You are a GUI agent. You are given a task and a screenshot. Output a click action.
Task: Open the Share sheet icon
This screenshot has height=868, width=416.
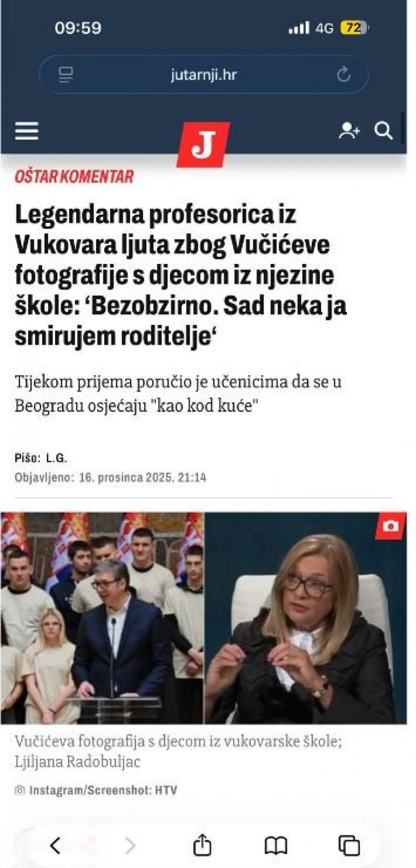click(202, 844)
